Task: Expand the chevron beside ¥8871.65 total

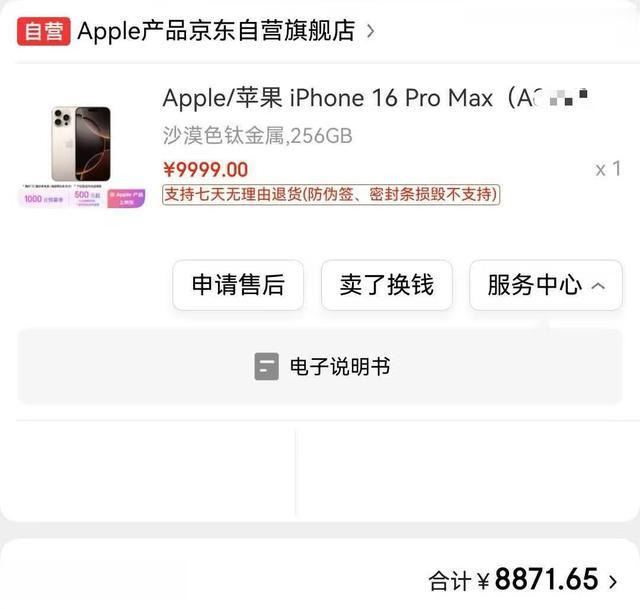Action: click(x=612, y=581)
